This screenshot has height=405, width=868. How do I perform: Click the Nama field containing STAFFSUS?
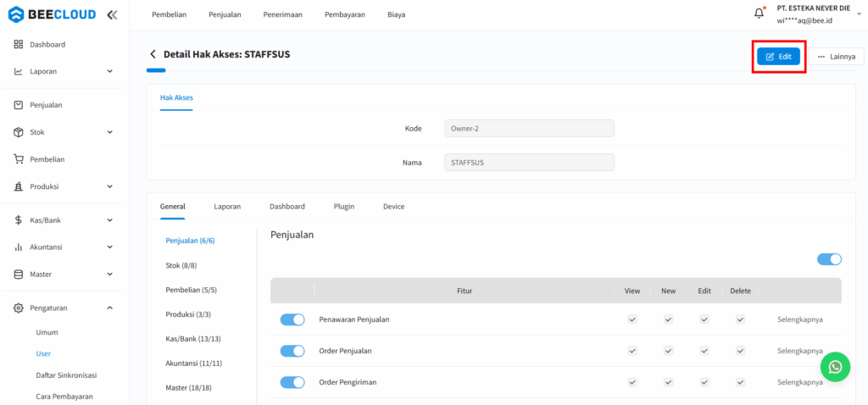(x=529, y=162)
